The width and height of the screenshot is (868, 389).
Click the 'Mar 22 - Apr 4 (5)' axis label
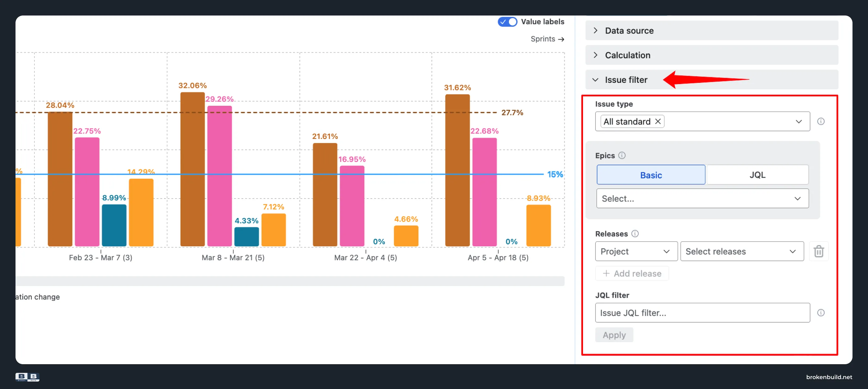[366, 257]
